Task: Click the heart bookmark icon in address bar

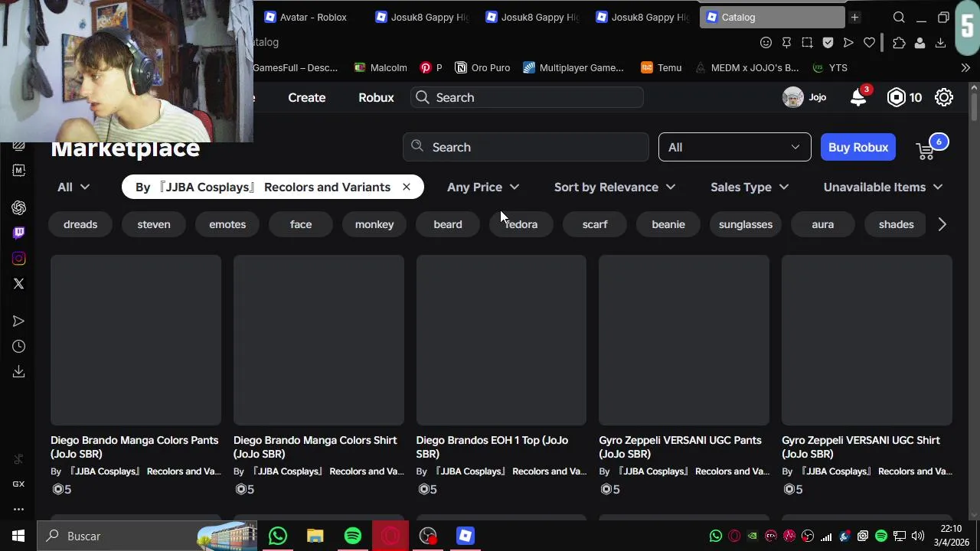Action: [x=869, y=43]
